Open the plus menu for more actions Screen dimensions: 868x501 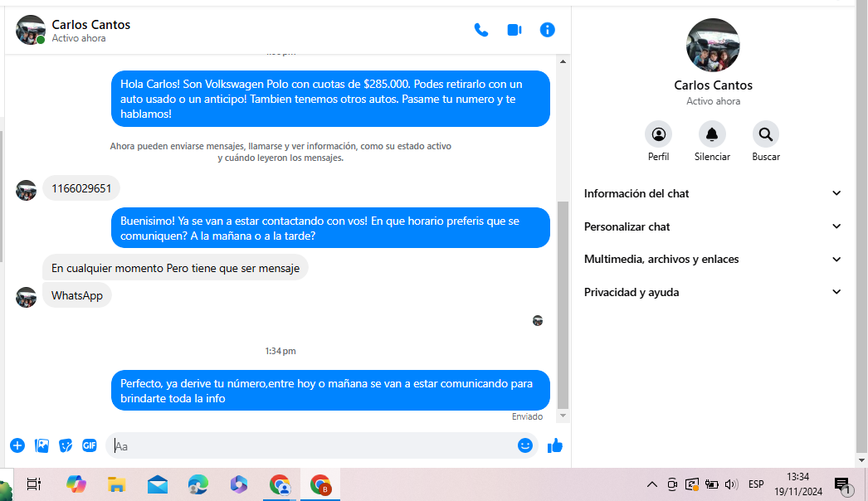coord(17,445)
